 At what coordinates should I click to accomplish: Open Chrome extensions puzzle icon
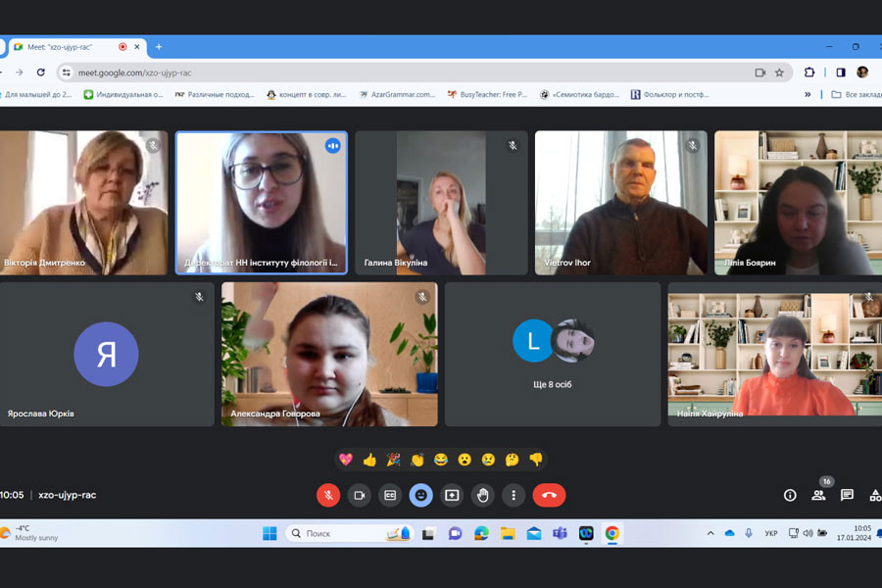808,73
